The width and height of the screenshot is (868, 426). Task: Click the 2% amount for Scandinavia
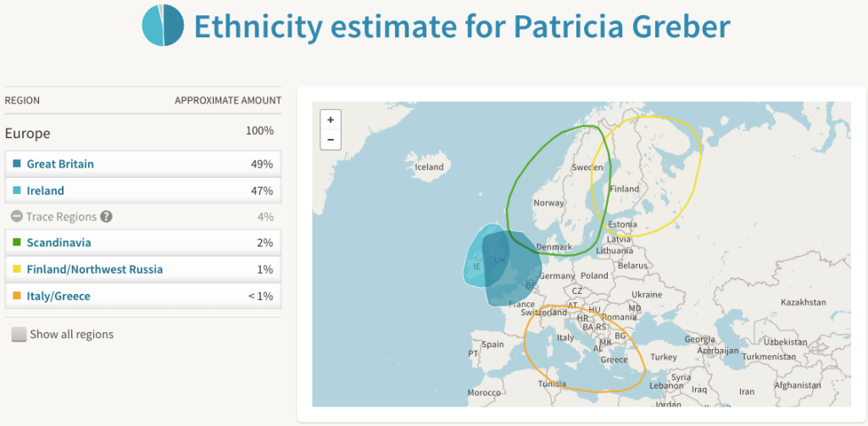click(x=265, y=243)
